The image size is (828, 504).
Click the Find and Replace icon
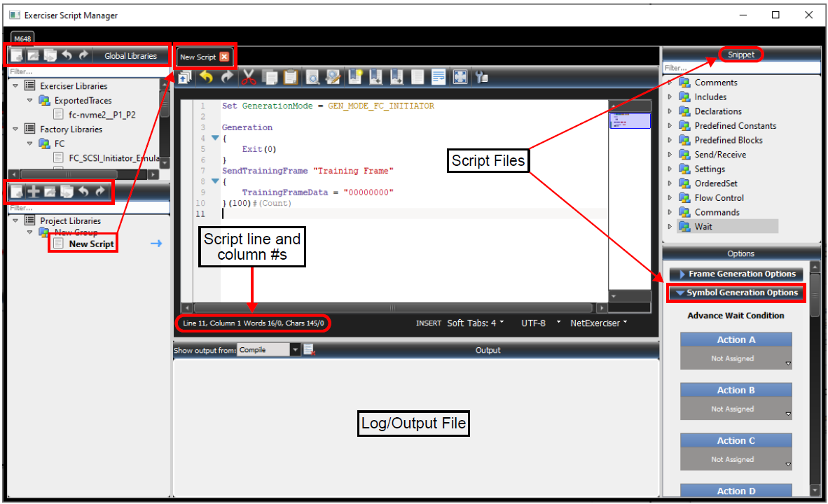point(333,78)
